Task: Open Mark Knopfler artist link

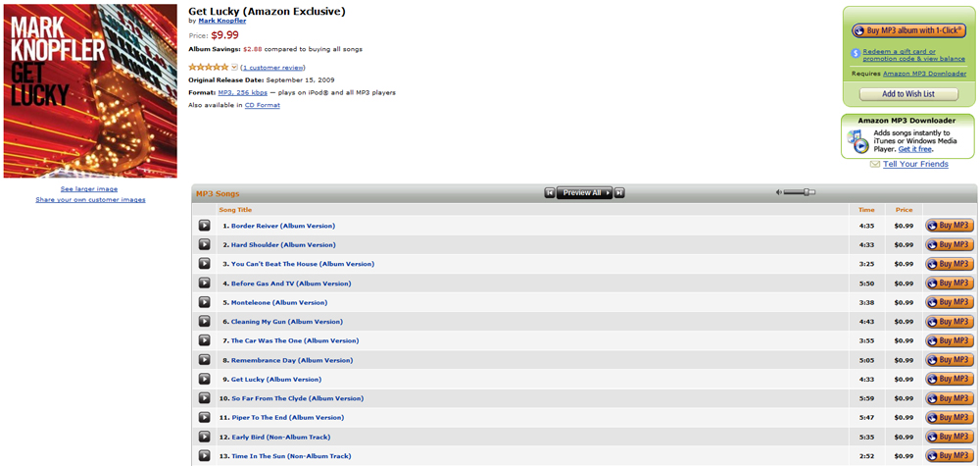Action: pos(221,21)
